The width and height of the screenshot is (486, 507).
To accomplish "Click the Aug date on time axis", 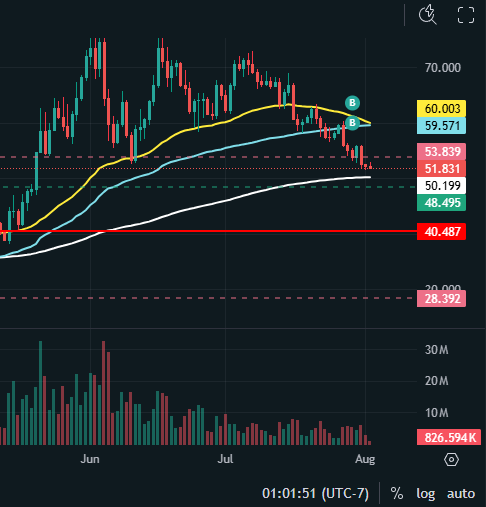I will pos(365,459).
